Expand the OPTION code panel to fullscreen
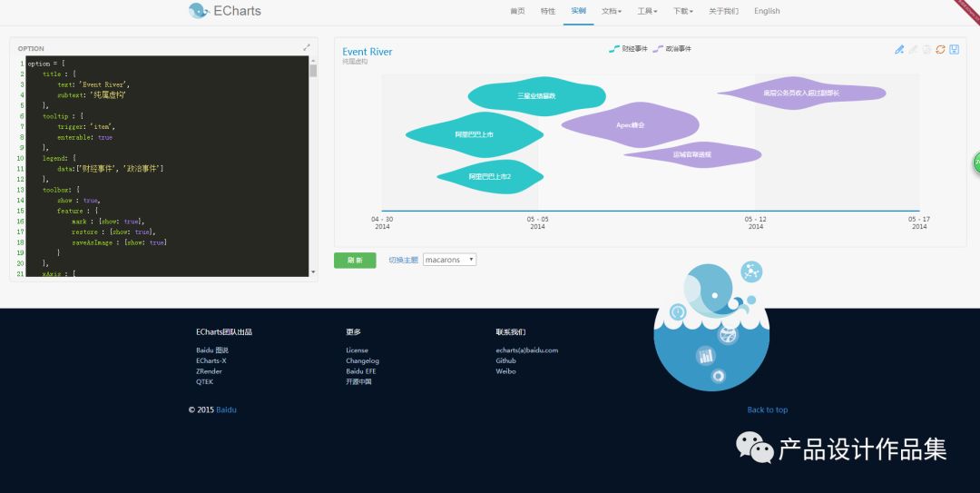Viewport: 980px width, 493px height. tap(307, 47)
